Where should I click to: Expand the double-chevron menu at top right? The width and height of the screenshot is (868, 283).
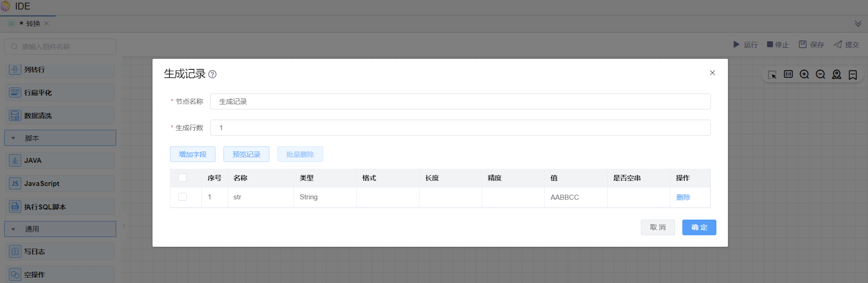pos(858,24)
